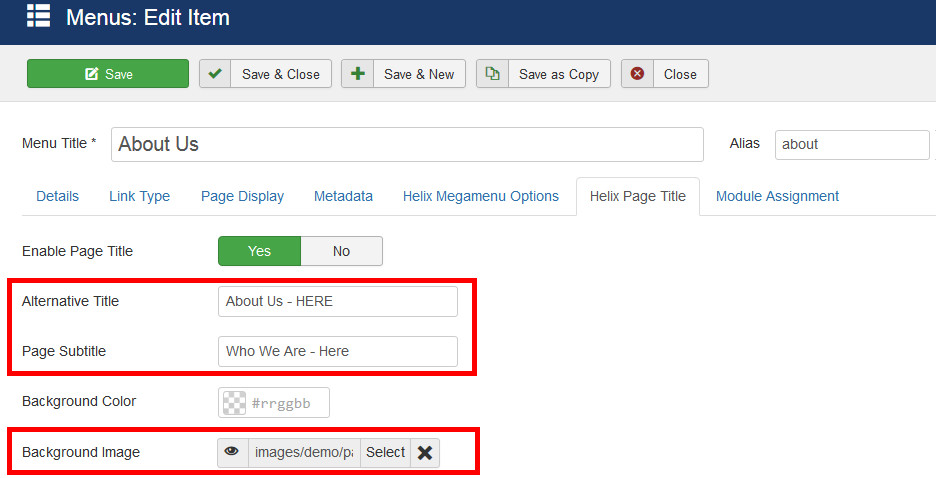Open the Page Display tab
This screenshot has height=478, width=936.
242,196
